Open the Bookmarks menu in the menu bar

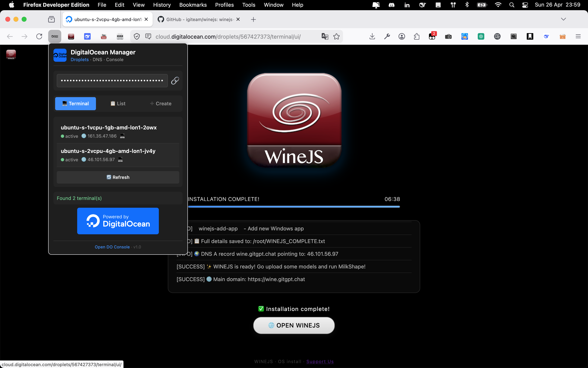(x=193, y=5)
